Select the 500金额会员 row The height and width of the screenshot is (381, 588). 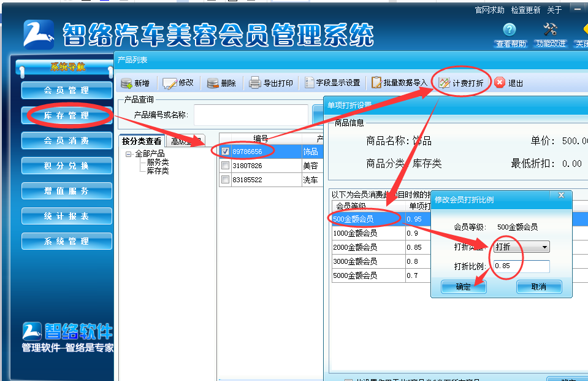(380, 219)
